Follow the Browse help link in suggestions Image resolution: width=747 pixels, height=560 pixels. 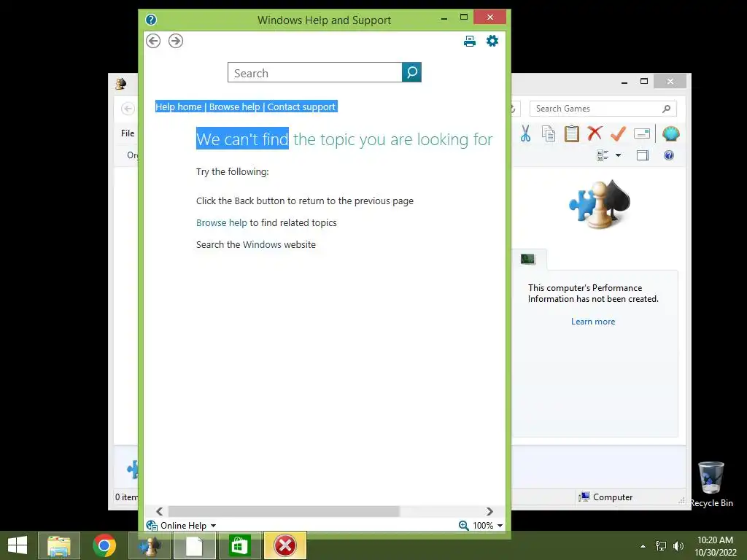click(222, 223)
